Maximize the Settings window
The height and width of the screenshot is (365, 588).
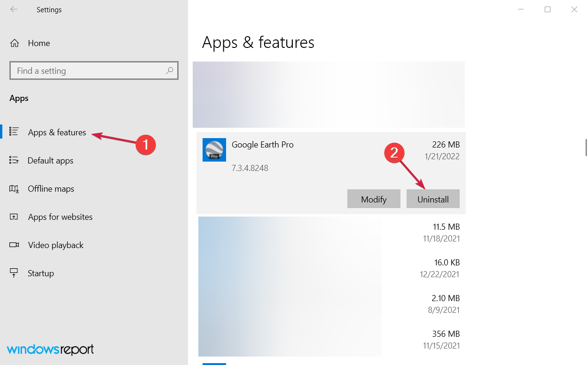coord(547,9)
